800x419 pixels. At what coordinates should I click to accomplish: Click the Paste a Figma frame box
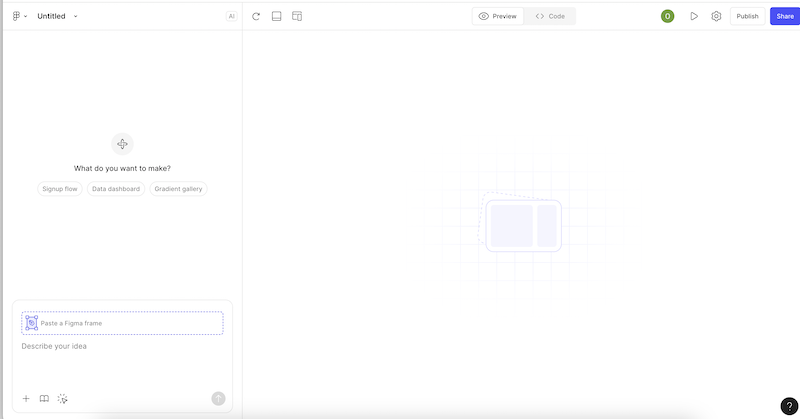122,323
